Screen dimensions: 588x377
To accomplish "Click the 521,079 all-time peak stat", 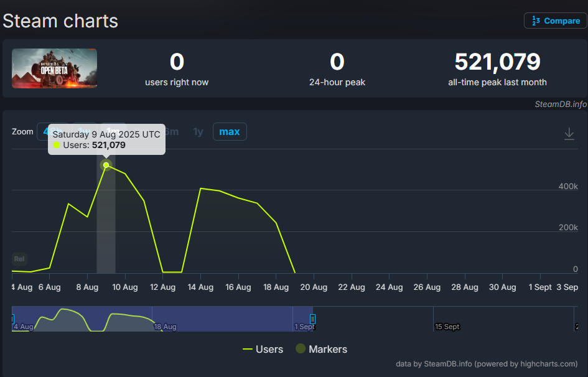I will (x=497, y=62).
